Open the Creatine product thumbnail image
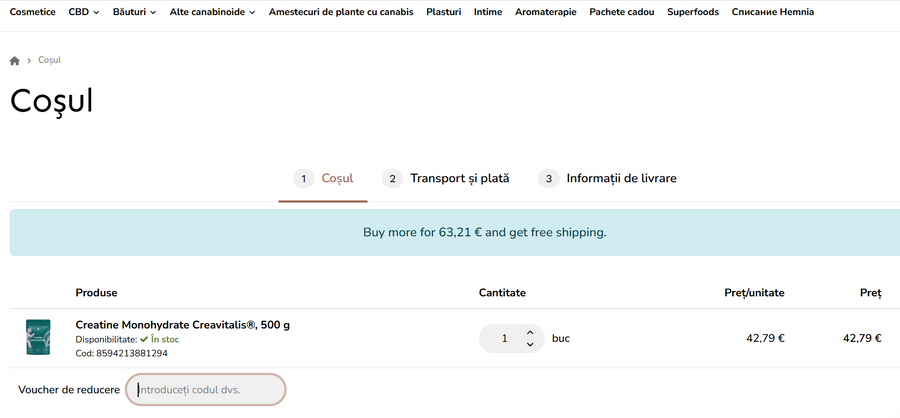 pos(38,338)
